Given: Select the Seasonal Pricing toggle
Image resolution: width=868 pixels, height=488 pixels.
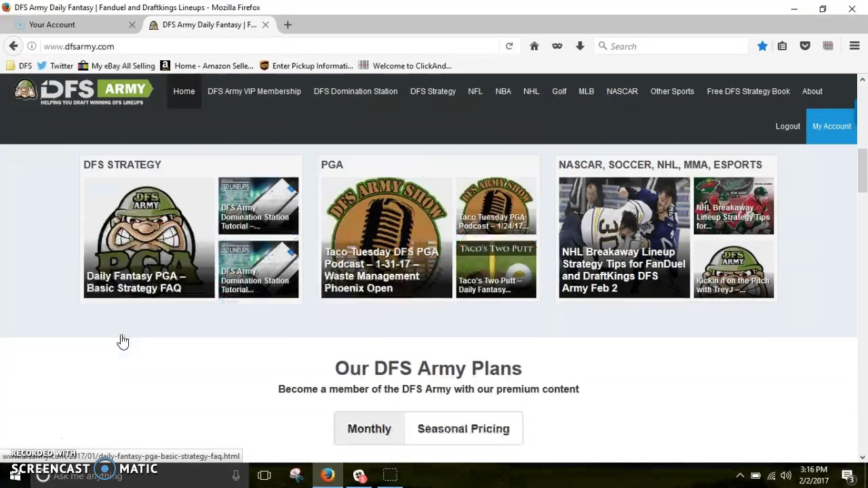Looking at the screenshot, I should click(x=464, y=428).
